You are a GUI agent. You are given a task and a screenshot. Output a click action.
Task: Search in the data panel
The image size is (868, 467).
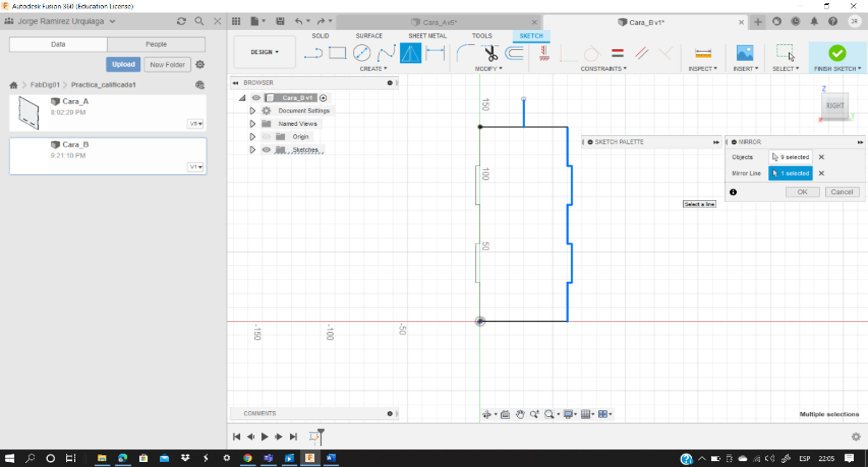pyautogui.click(x=199, y=21)
